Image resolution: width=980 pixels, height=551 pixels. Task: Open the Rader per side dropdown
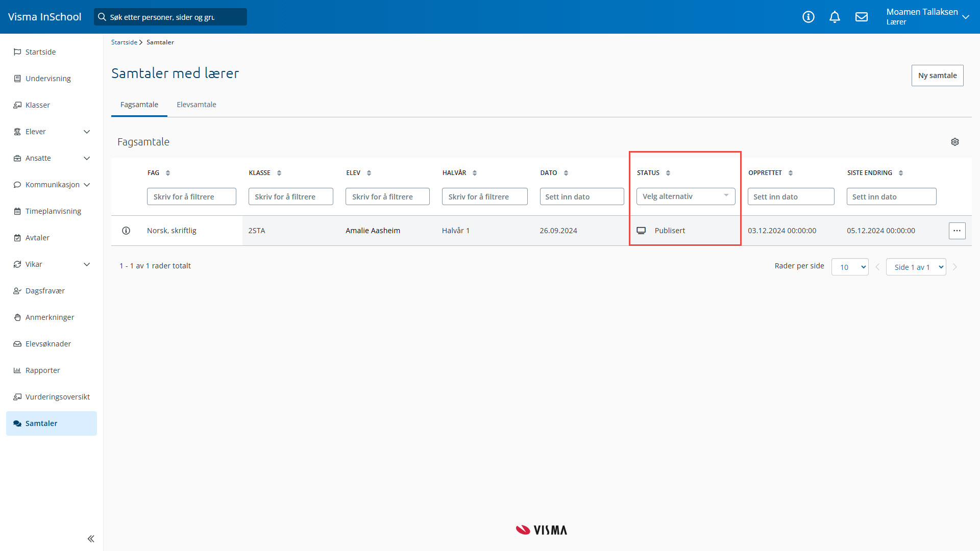tap(850, 267)
